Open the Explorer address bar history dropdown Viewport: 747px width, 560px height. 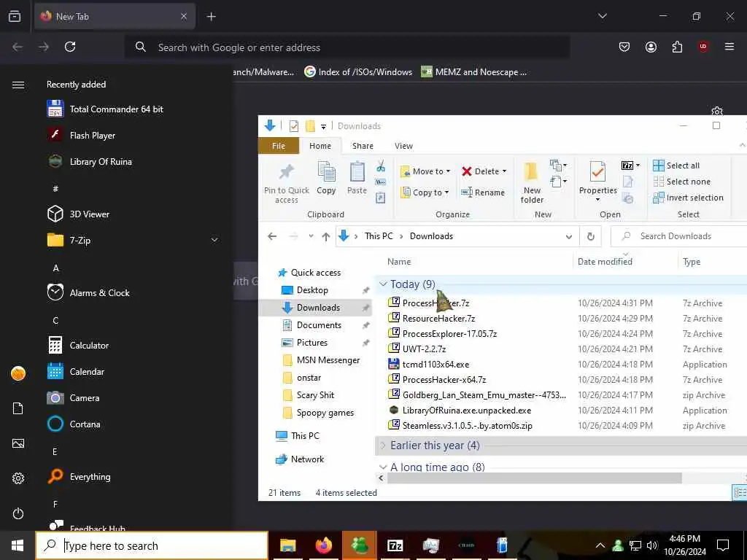(569, 237)
